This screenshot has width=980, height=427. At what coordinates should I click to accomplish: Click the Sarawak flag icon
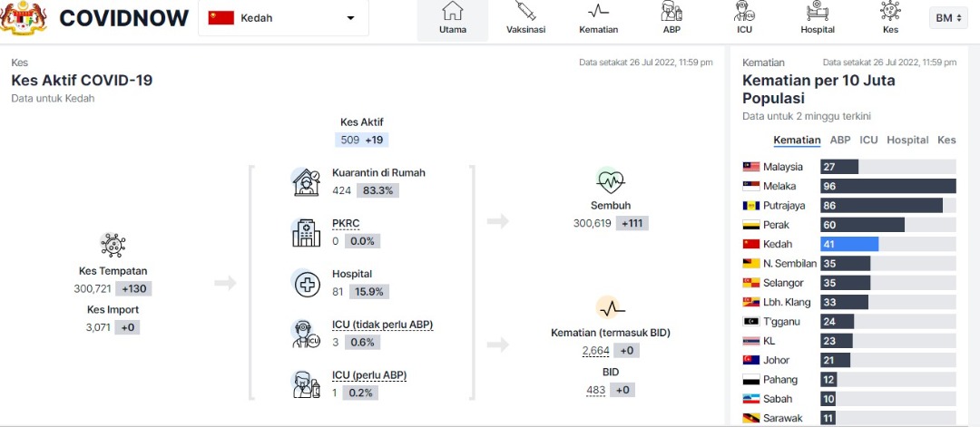[750, 418]
